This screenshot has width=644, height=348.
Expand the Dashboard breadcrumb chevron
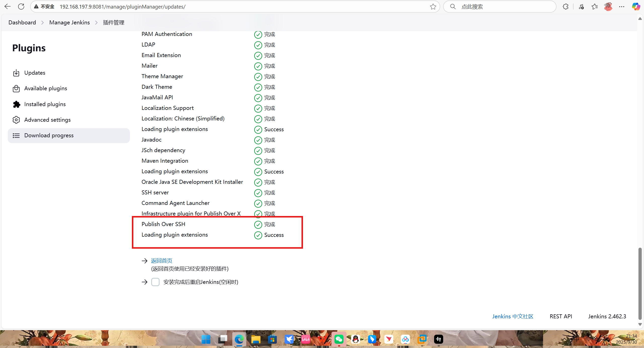pyautogui.click(x=43, y=23)
